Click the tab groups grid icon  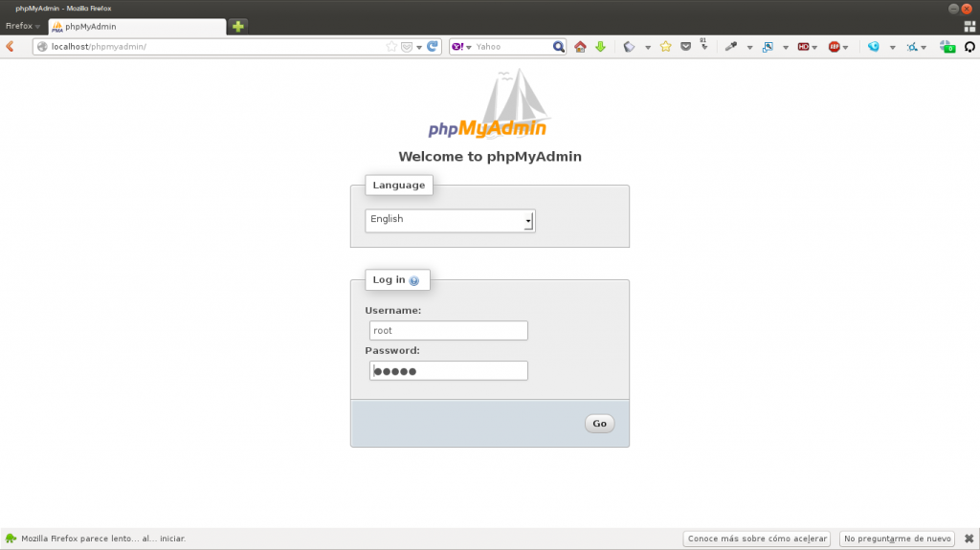(969, 26)
